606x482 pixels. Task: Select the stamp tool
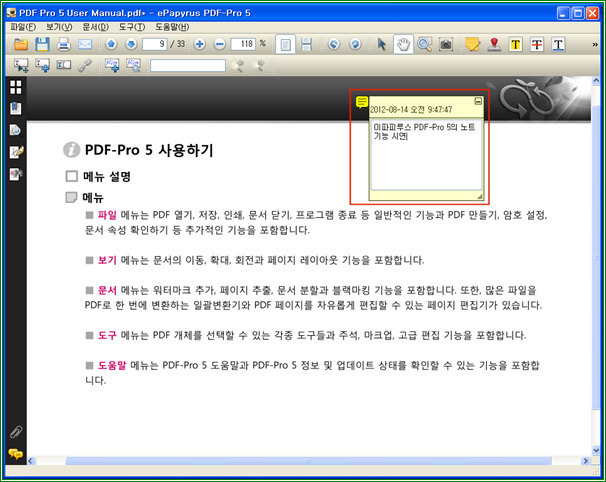click(494, 44)
